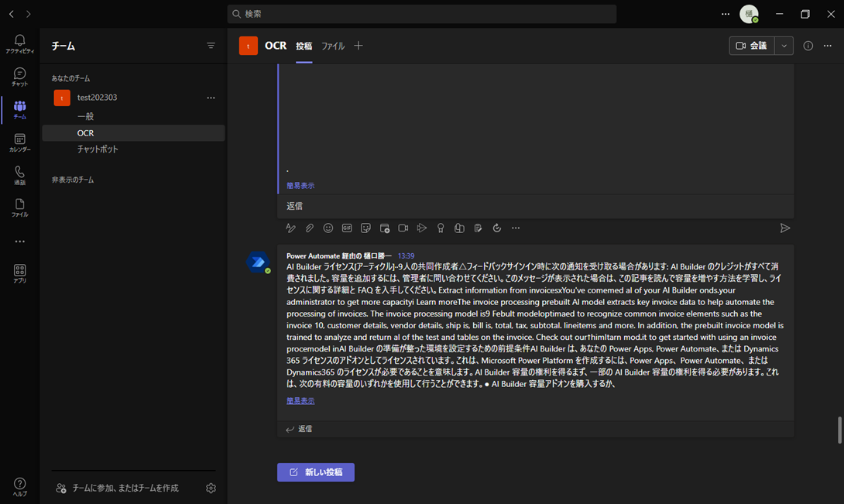The height and width of the screenshot is (504, 844).
Task: Click 簡易表示 link in the upper message
Action: (x=300, y=186)
